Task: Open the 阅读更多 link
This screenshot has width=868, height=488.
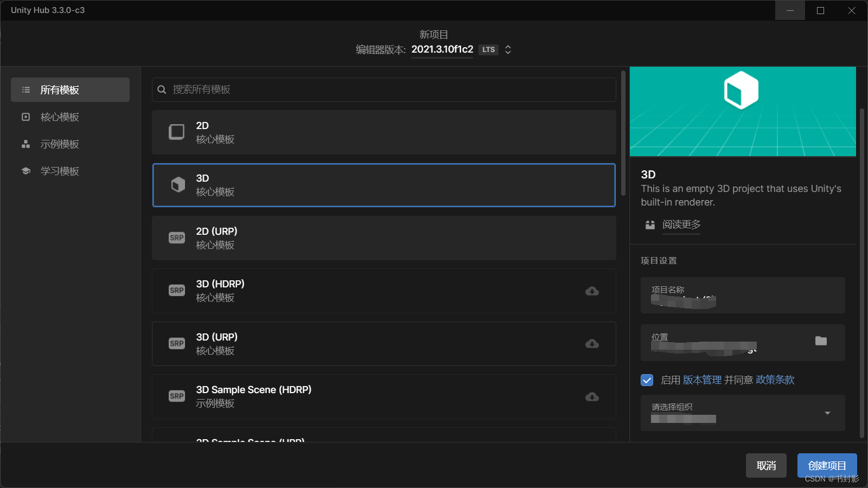Action: tap(681, 224)
